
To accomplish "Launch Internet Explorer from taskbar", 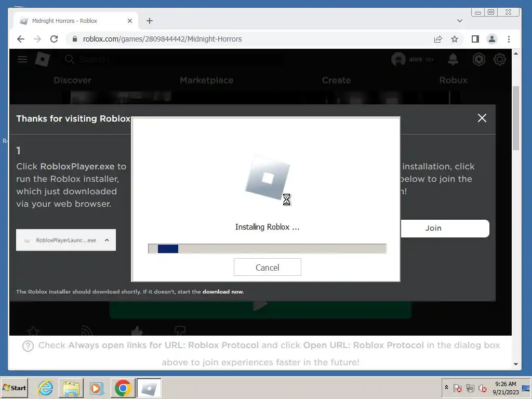I will point(46,388).
